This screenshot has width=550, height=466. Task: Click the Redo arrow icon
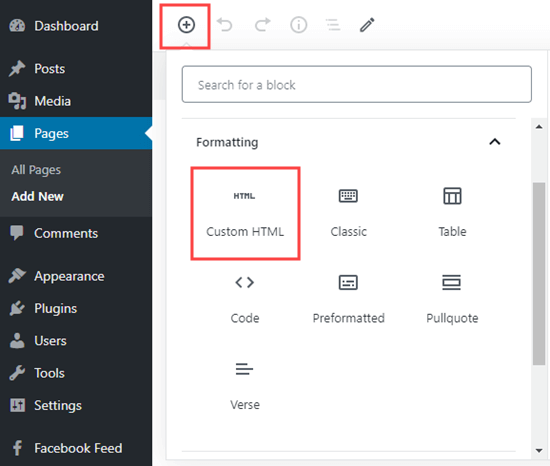pos(262,25)
